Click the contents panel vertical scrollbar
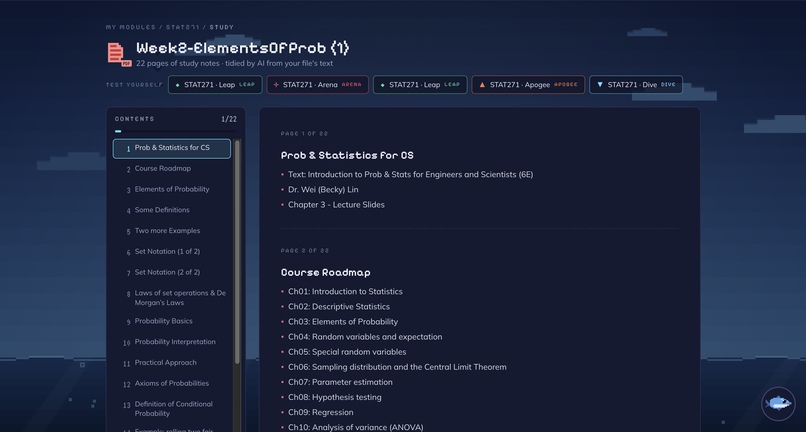The height and width of the screenshot is (432, 806). (x=237, y=252)
